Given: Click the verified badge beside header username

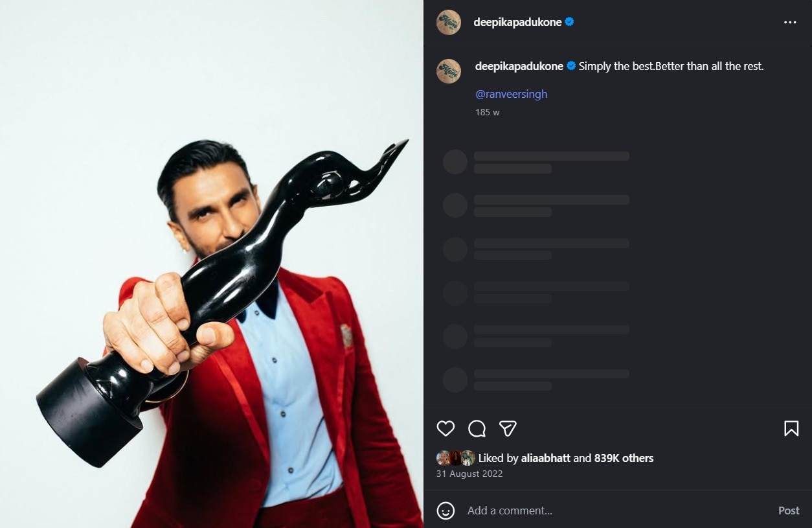Looking at the screenshot, I should [570, 22].
